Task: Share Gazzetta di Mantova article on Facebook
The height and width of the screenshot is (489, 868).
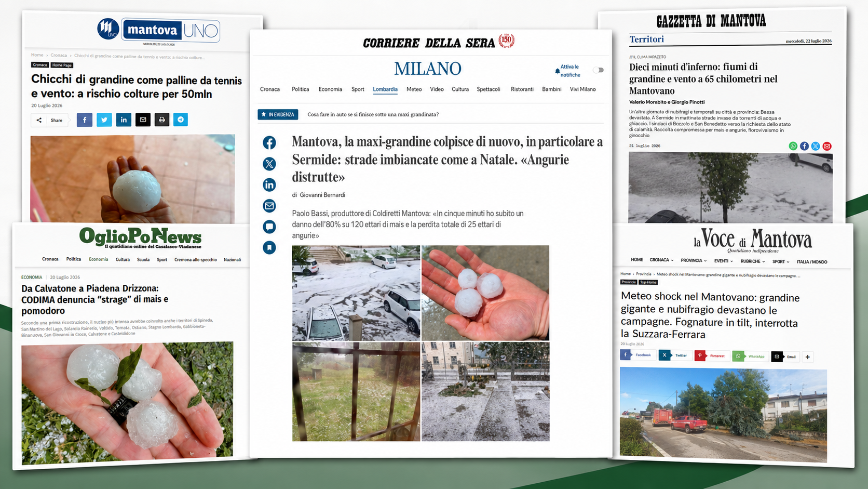Action: [804, 146]
